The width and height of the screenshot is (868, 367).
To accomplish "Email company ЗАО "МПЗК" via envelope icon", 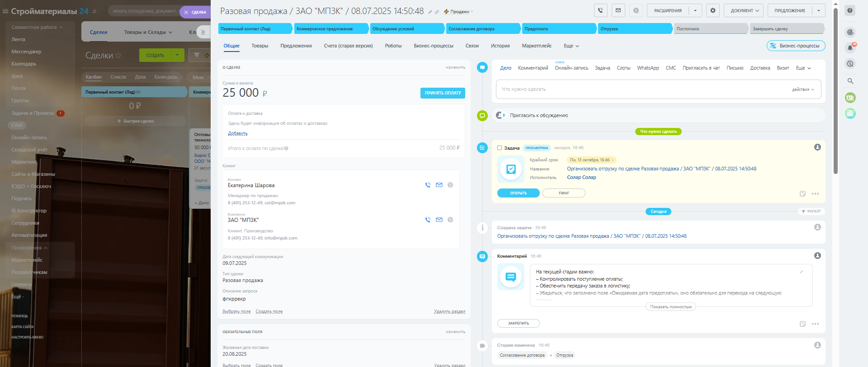I will pyautogui.click(x=439, y=220).
